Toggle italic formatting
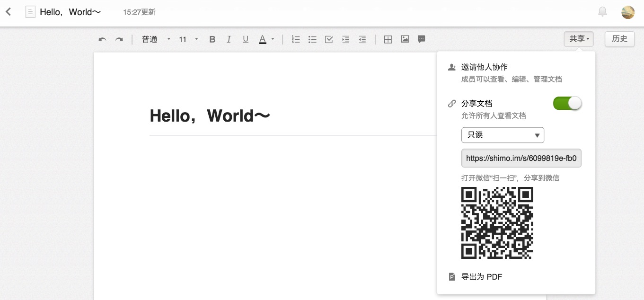The image size is (644, 300). click(229, 40)
